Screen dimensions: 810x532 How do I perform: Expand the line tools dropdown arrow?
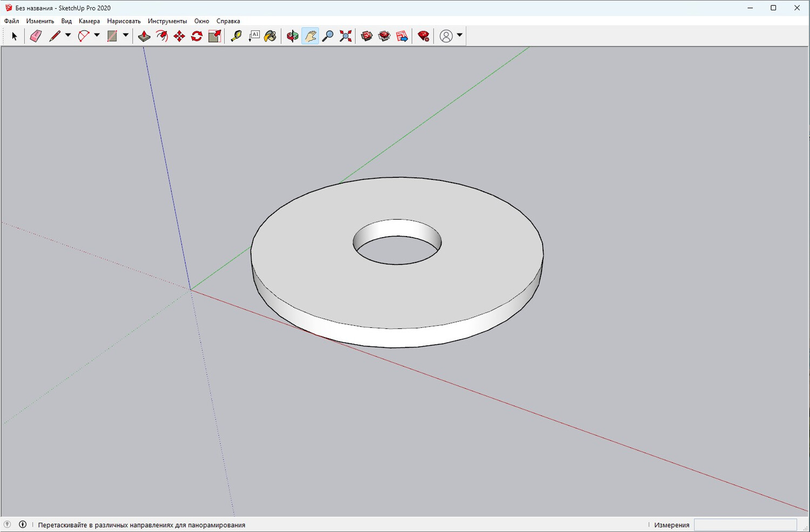(x=68, y=36)
